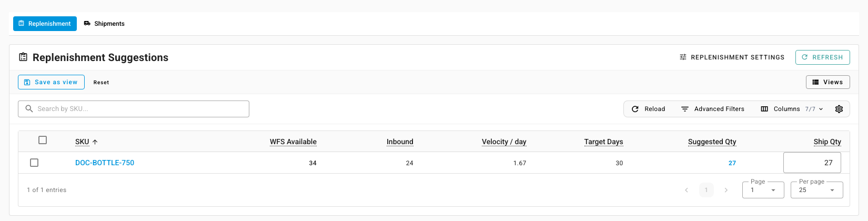Focus the Ship Qty input field

[x=812, y=163]
